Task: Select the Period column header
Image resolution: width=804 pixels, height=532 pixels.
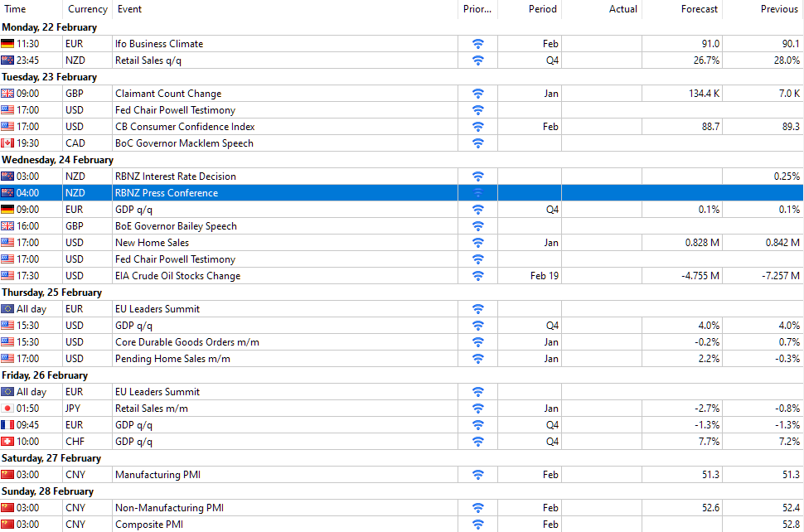Action: [x=543, y=9]
